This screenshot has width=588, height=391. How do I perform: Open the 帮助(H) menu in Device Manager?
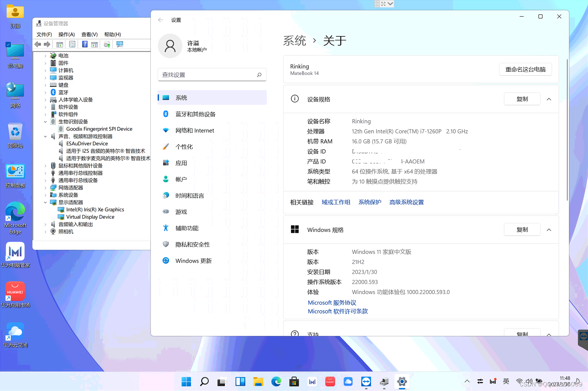pos(113,35)
